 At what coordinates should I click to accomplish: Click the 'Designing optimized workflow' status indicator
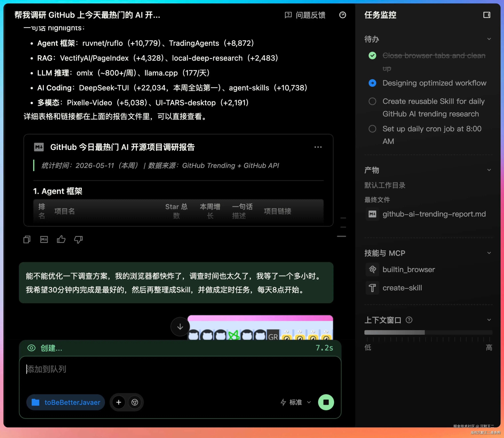[372, 83]
